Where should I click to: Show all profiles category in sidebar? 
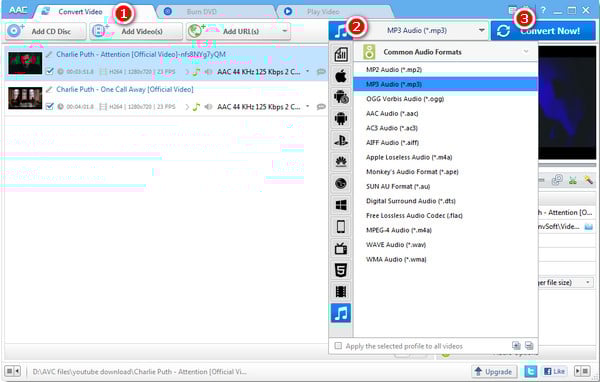[341, 54]
